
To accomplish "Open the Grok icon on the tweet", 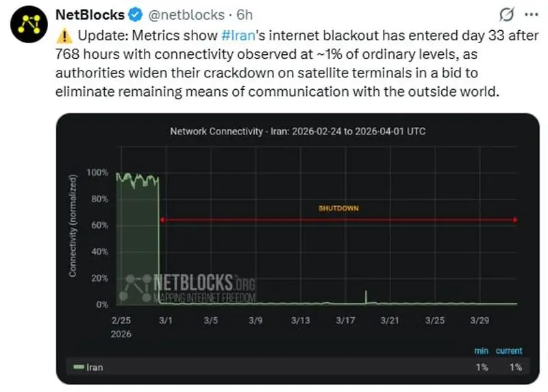I will 508,14.
